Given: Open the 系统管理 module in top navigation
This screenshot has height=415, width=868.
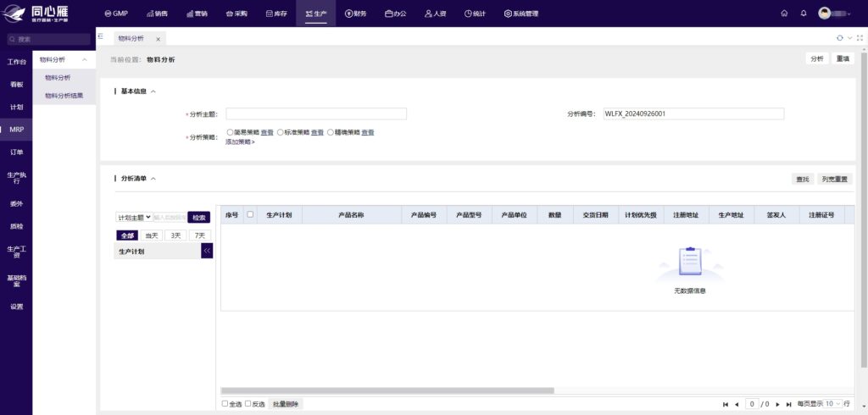Looking at the screenshot, I should coord(521,14).
